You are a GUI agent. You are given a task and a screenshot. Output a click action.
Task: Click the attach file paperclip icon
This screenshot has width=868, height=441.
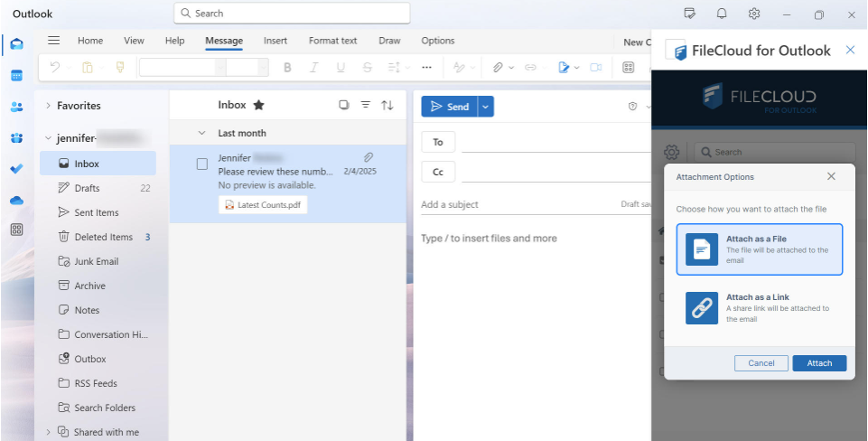click(498, 68)
